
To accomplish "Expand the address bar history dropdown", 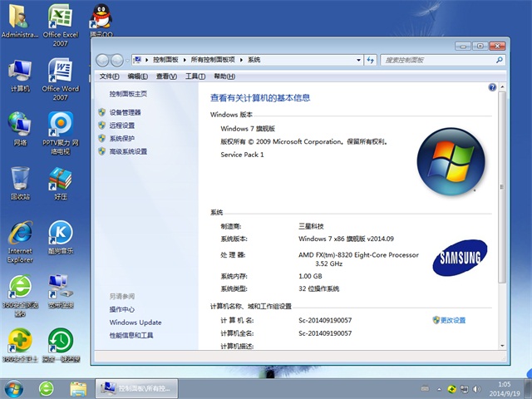I will click(358, 60).
